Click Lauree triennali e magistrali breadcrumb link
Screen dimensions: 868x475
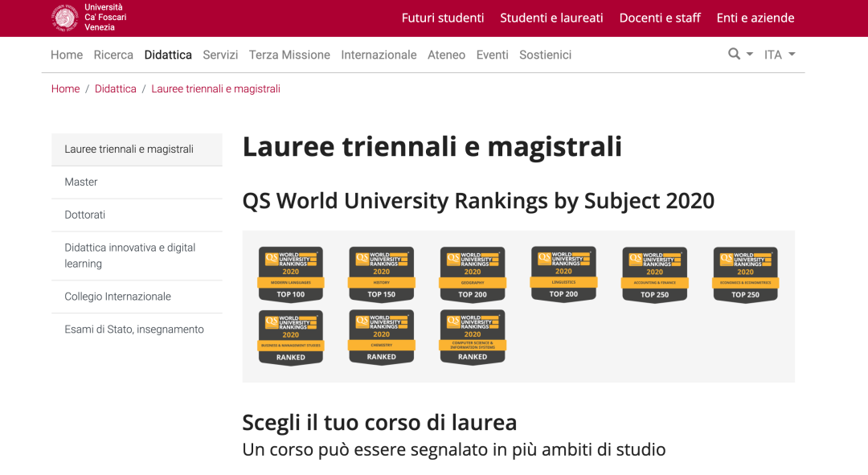coord(216,88)
